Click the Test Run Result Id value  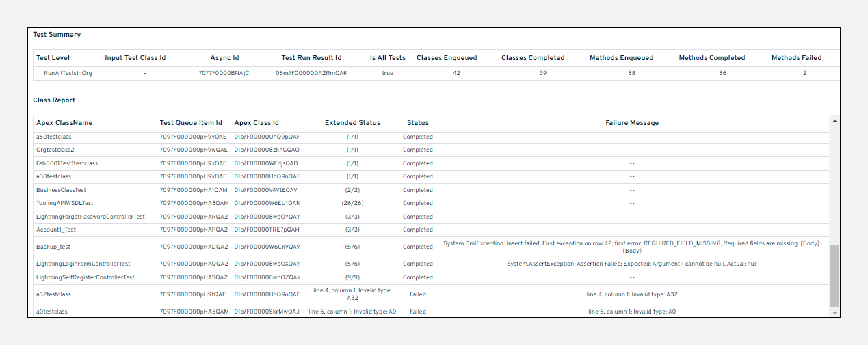click(x=311, y=73)
